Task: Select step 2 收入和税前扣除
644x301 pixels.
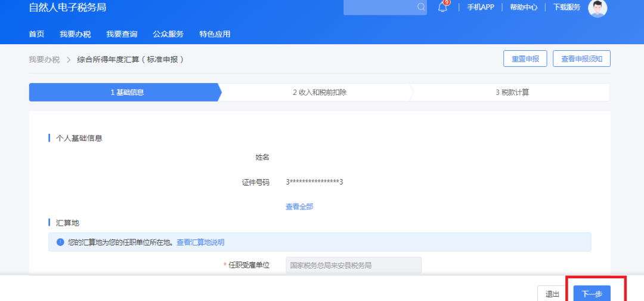Action: tap(320, 93)
